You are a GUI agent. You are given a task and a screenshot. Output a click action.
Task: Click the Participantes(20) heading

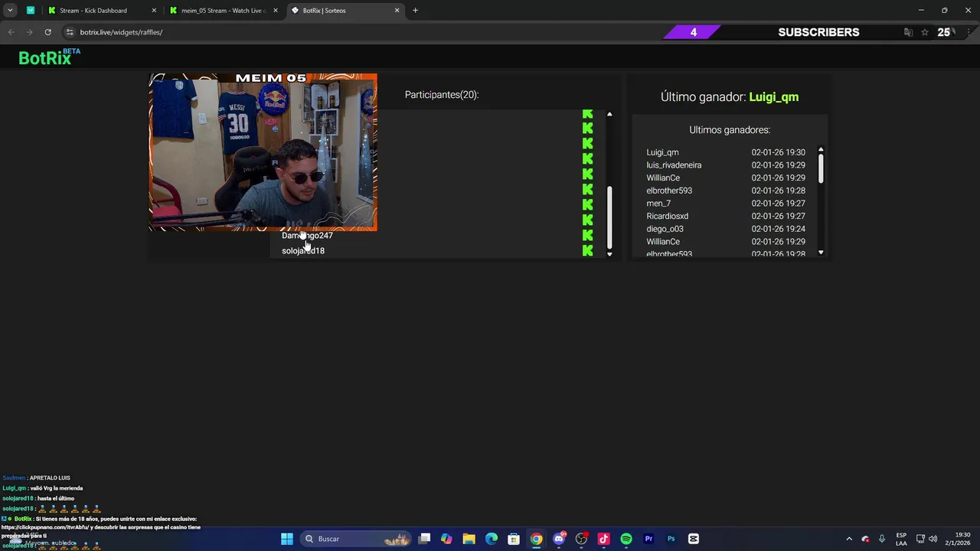pyautogui.click(x=442, y=95)
